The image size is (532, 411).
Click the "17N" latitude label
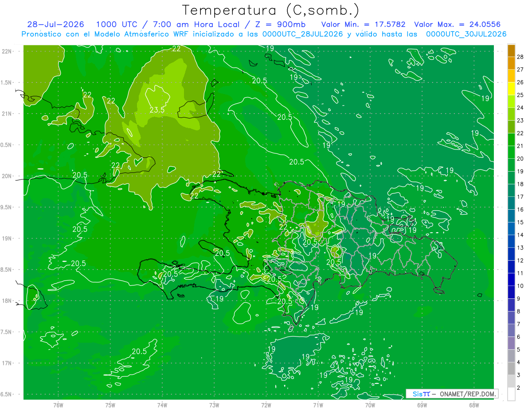point(7,363)
